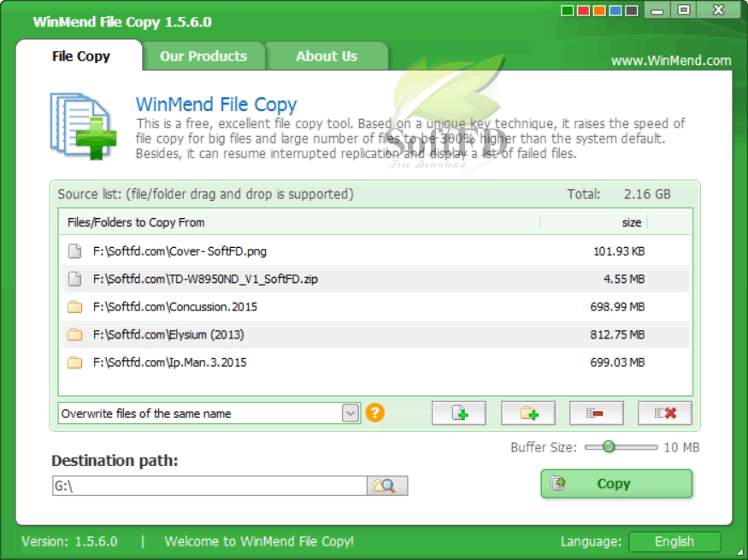
Task: Click the Total 2.16 GB value
Action: click(647, 194)
